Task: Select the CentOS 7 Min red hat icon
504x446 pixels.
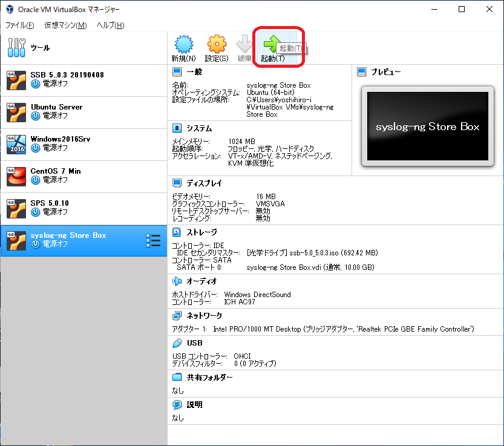Action: pyautogui.click(x=16, y=177)
